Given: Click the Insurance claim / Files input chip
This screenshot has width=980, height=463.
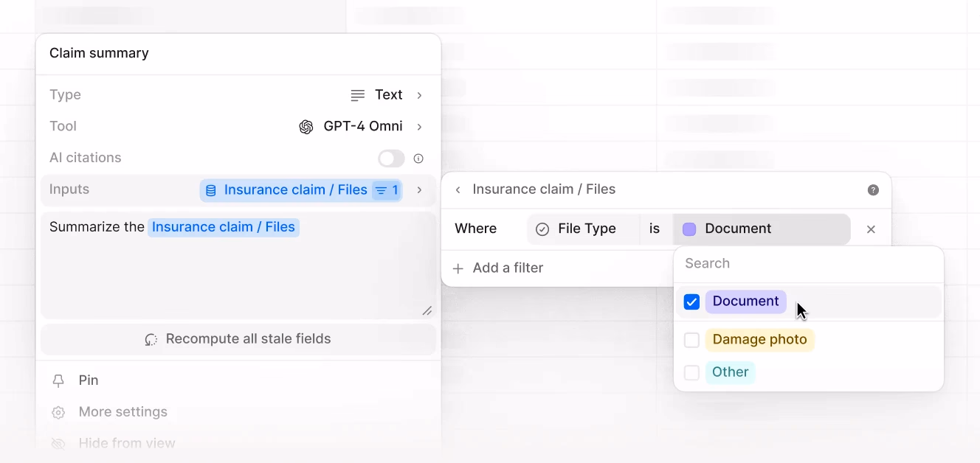Looking at the screenshot, I should coord(303,190).
